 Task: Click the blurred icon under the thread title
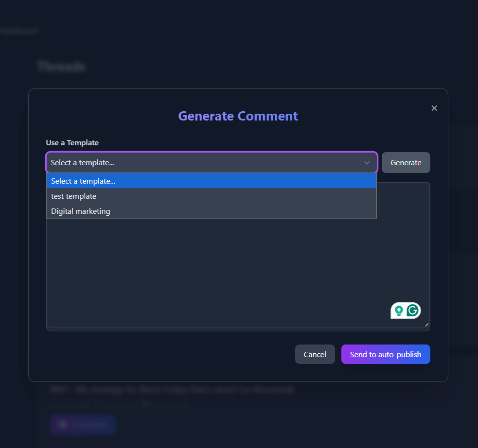pos(144,404)
